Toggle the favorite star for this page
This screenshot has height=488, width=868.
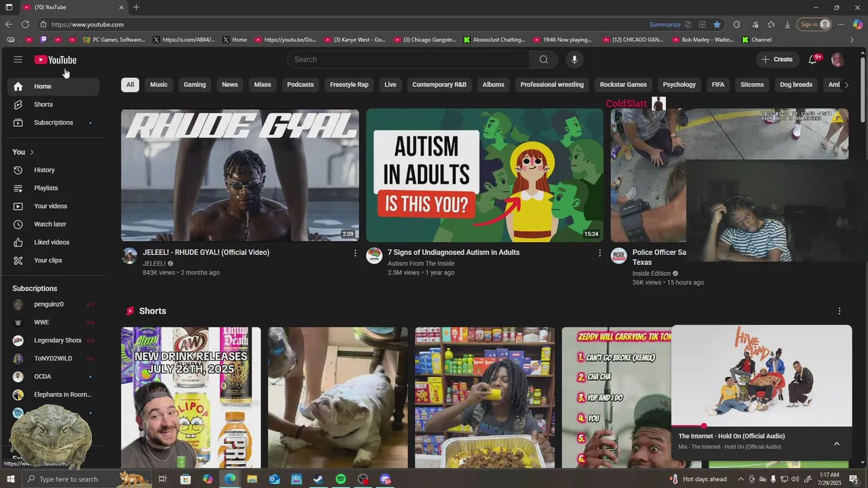[717, 24]
